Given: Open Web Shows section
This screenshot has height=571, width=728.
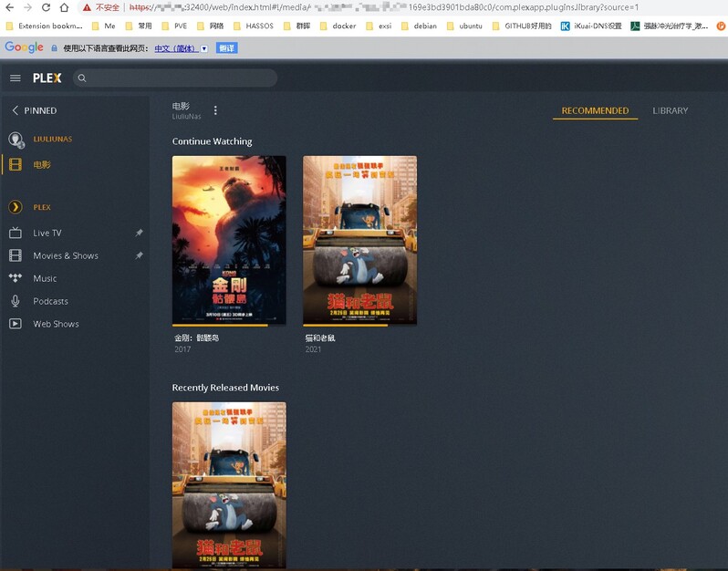Looking at the screenshot, I should pos(56,324).
